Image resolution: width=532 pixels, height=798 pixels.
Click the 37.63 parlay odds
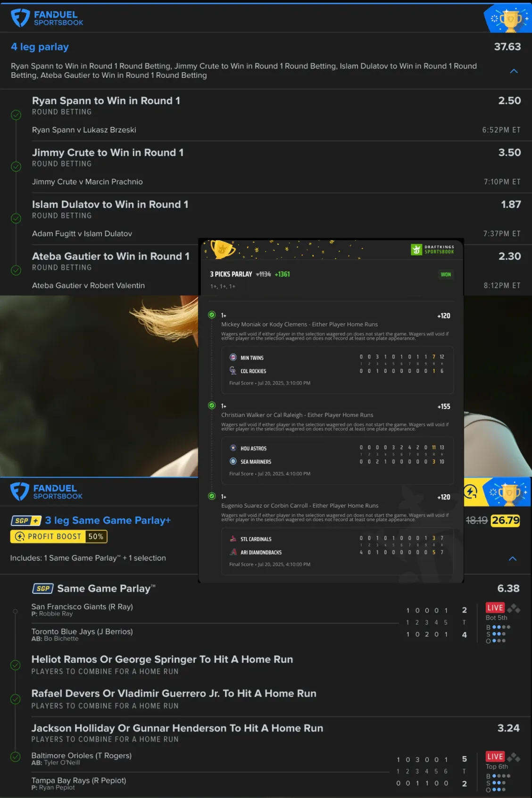507,47
